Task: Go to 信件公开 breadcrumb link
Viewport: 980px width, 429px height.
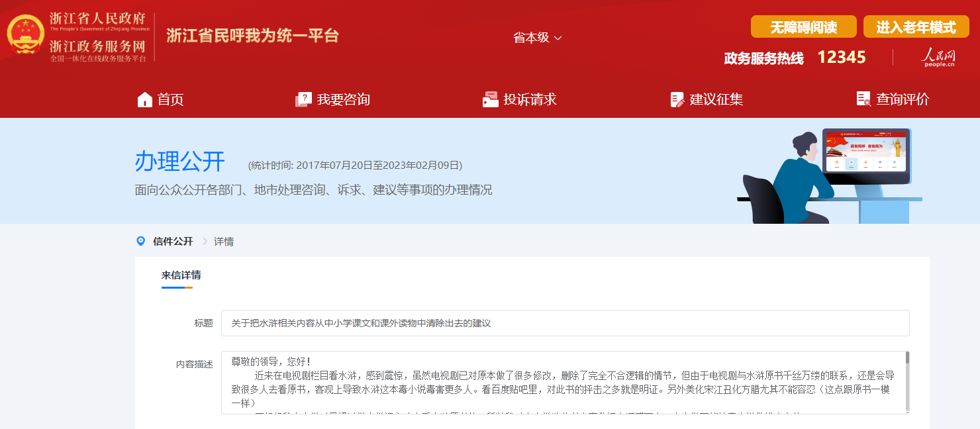Action: click(x=173, y=242)
